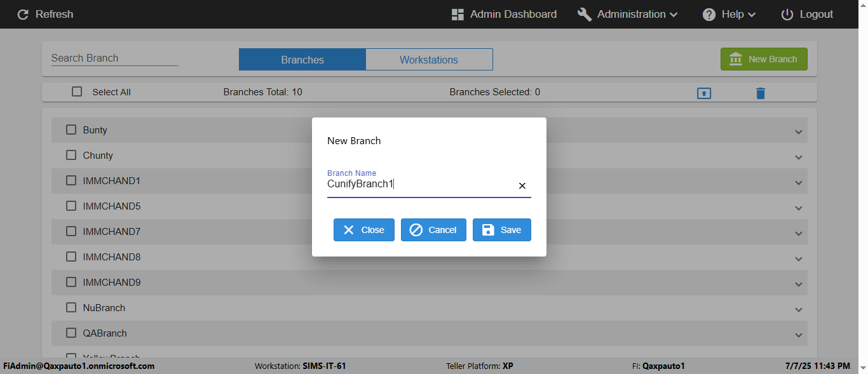Save the new branch

[x=501, y=230]
